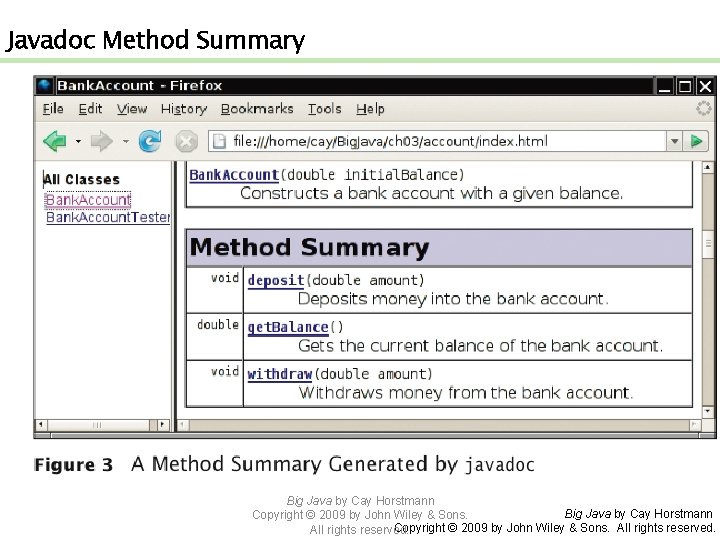Click the BankAccountTester class link
The width and height of the screenshot is (720, 540).
[108, 217]
